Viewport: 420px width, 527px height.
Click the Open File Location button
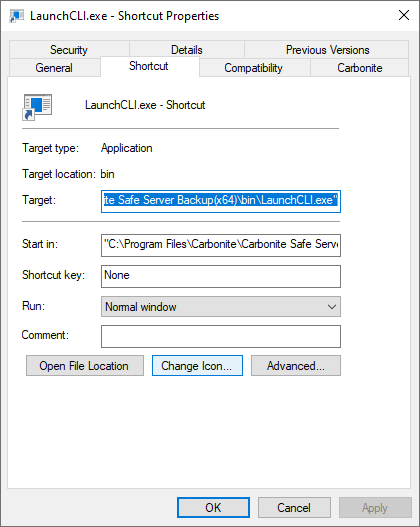coord(85,365)
